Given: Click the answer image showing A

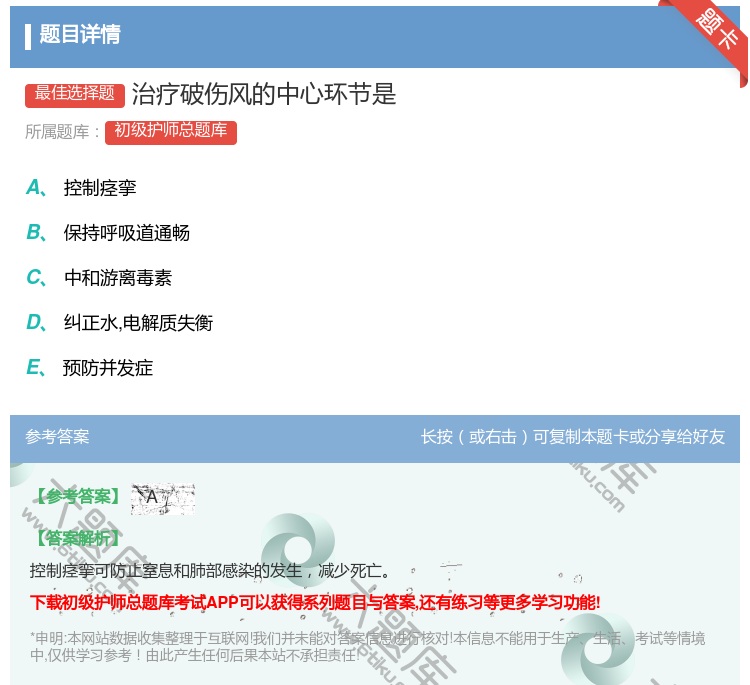Looking at the screenshot, I should [x=163, y=499].
